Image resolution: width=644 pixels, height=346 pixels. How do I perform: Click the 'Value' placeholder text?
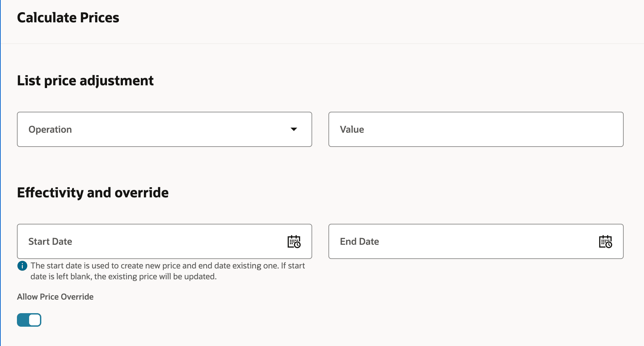click(x=352, y=129)
